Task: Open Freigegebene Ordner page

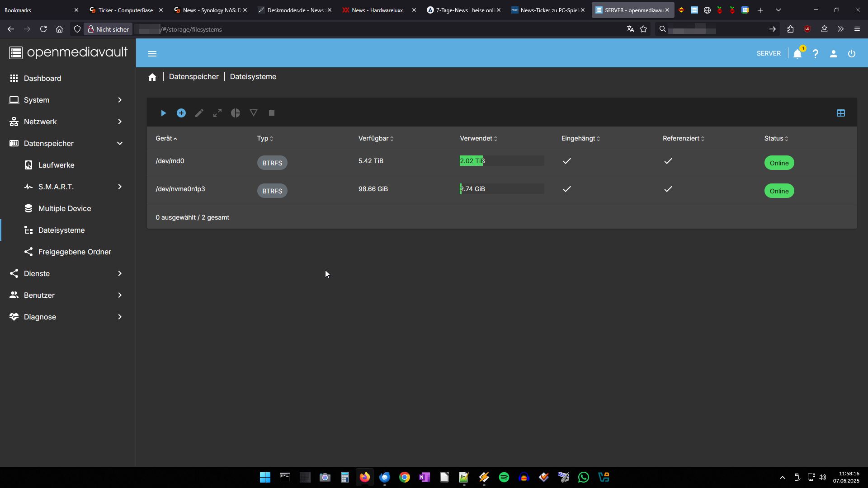Action: tap(75, 252)
